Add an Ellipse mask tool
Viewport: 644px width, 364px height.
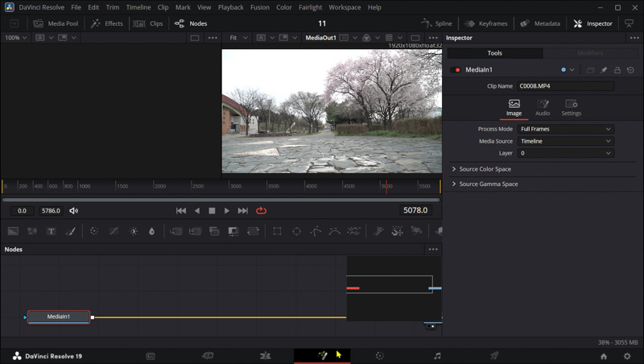click(296, 231)
